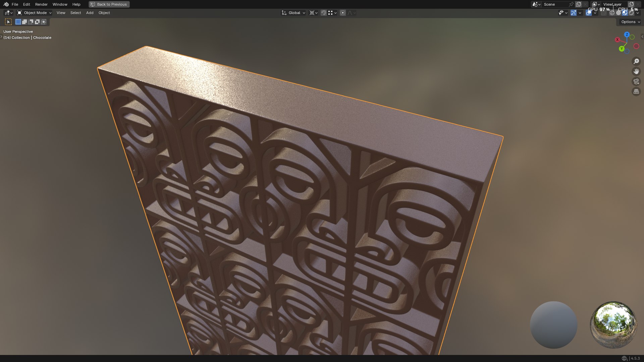Image resolution: width=644 pixels, height=362 pixels.
Task: Click the grey material preview sphere
Action: coord(553,325)
